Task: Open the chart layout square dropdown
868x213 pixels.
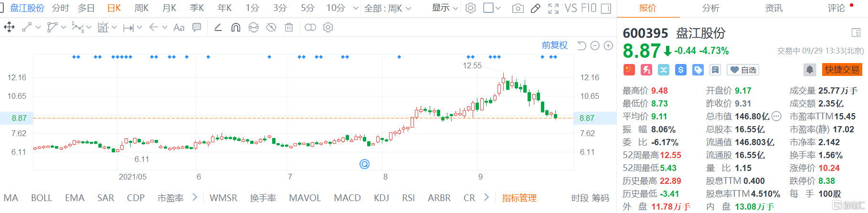Action: click(492, 8)
